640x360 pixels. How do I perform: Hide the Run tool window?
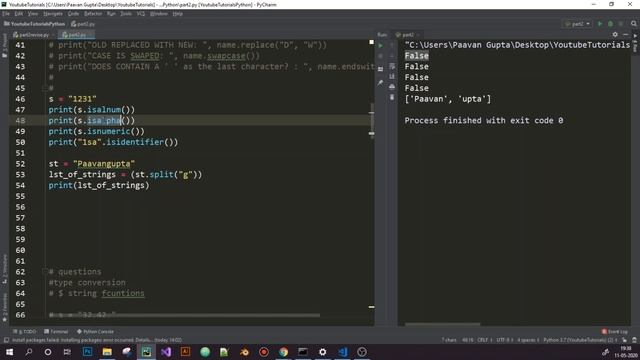tap(625, 35)
